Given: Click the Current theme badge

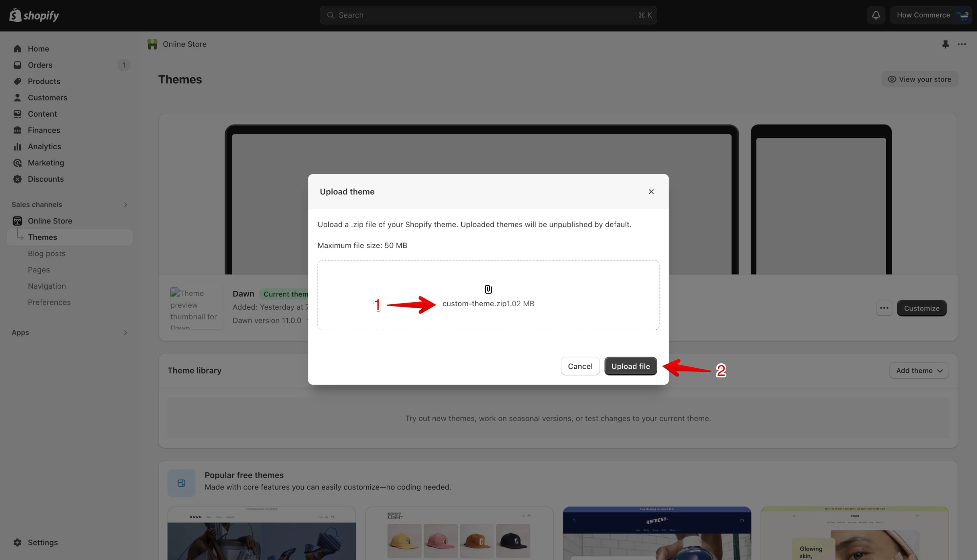Looking at the screenshot, I should coord(284,294).
